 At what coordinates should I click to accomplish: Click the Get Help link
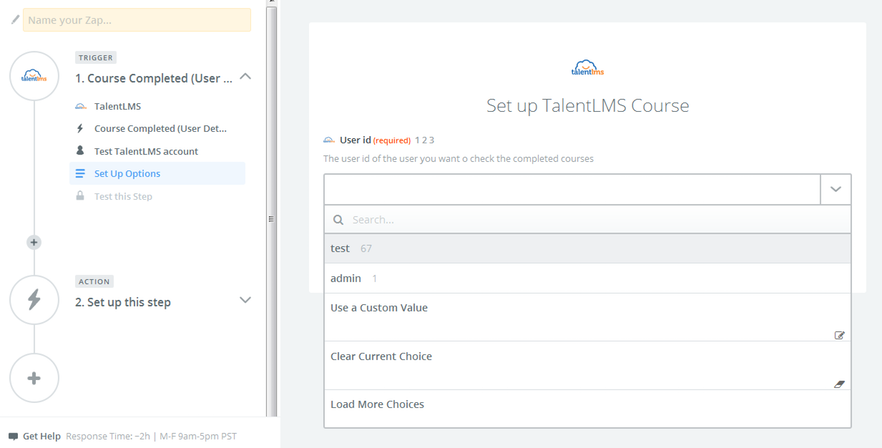42,436
